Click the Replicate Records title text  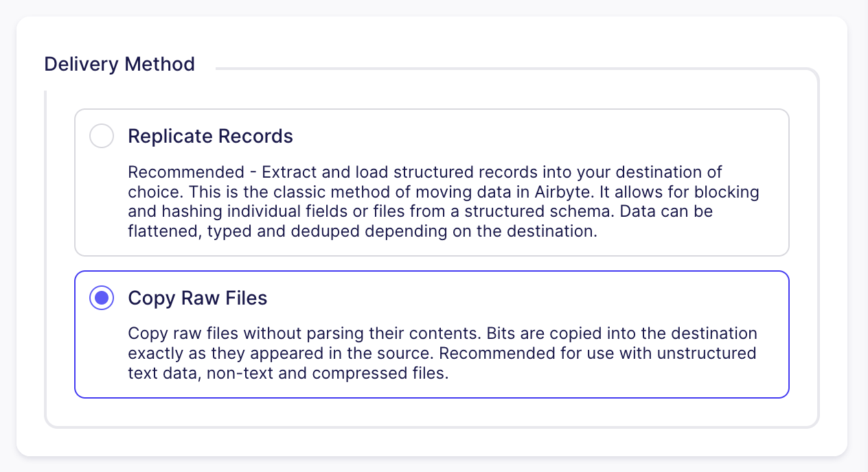click(210, 136)
